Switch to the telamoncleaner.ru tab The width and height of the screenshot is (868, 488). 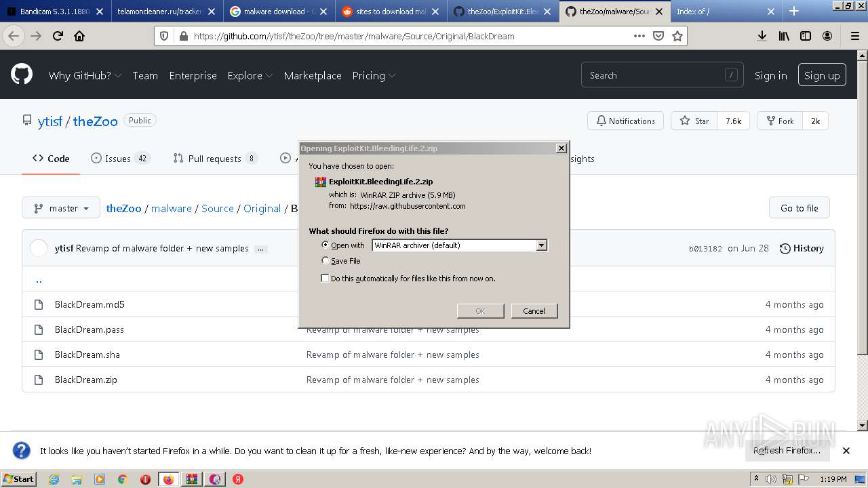[x=167, y=12]
